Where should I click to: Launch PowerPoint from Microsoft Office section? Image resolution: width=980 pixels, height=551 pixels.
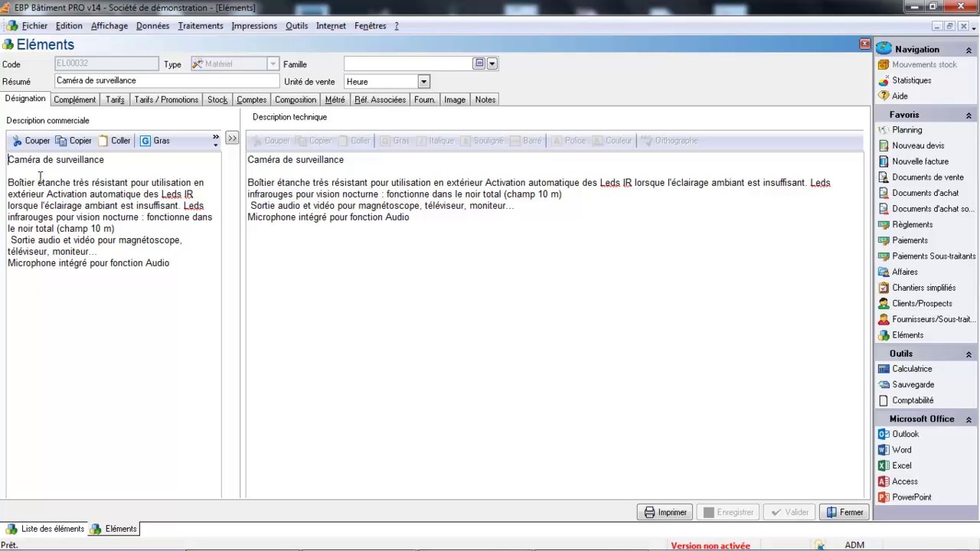[x=904, y=497]
